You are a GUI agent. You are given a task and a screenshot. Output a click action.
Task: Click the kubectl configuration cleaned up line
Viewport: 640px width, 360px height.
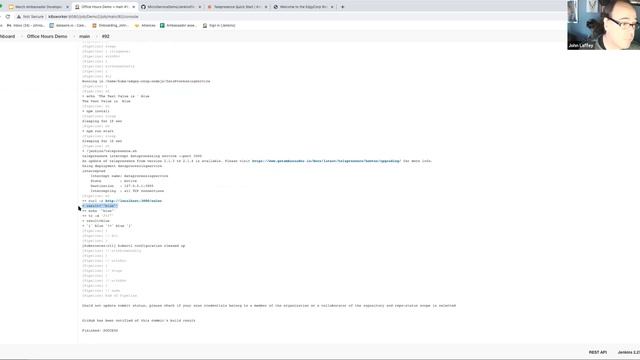133,246
